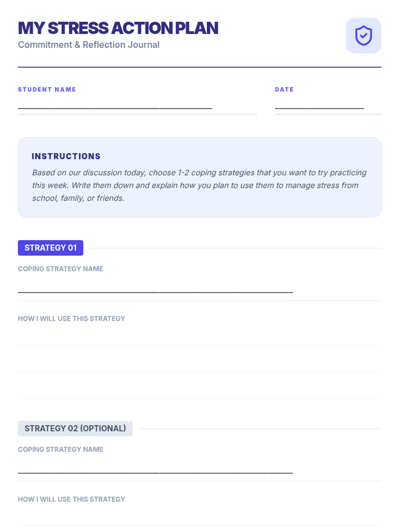Click the Student Name input line
The image size is (399, 532).
point(137,107)
